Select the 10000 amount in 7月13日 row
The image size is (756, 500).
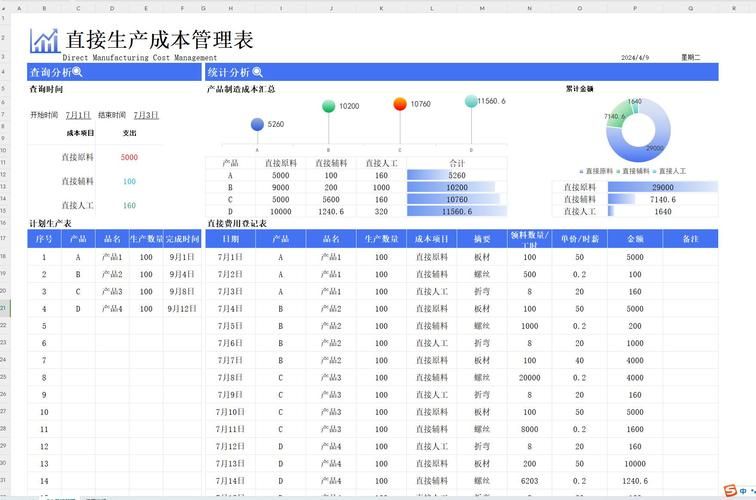pyautogui.click(x=635, y=463)
